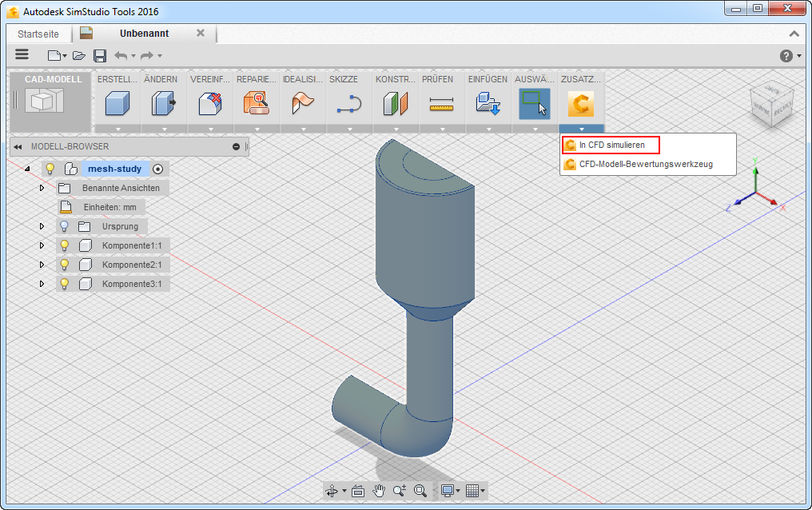Hide Komponente3:1 using its light bulb
812x510 pixels.
64,284
